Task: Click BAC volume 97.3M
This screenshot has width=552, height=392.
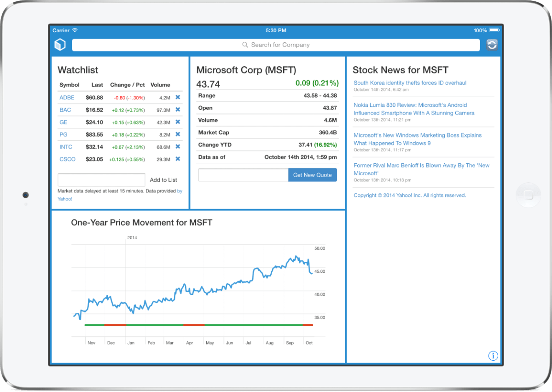Action: (163, 110)
